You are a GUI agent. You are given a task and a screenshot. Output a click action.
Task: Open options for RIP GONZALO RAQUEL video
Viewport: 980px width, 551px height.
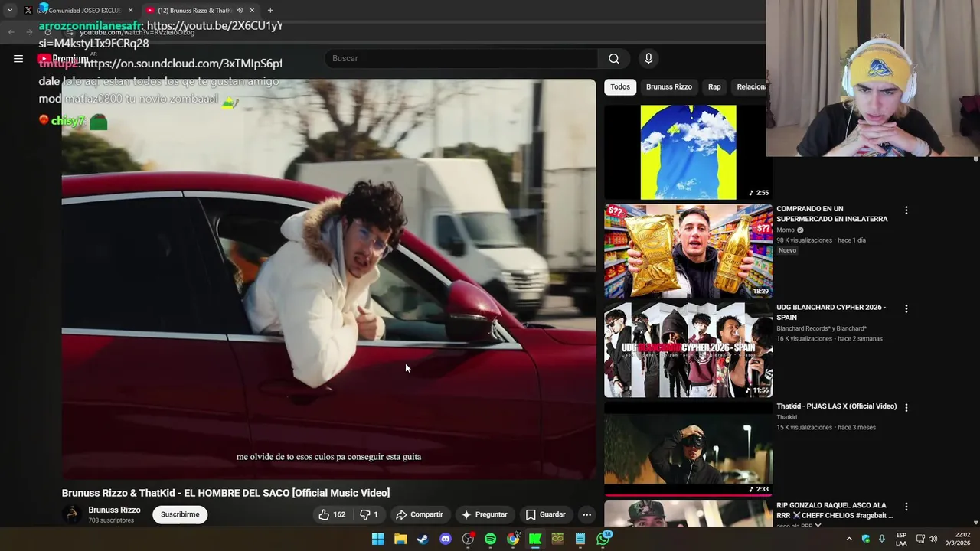906,506
